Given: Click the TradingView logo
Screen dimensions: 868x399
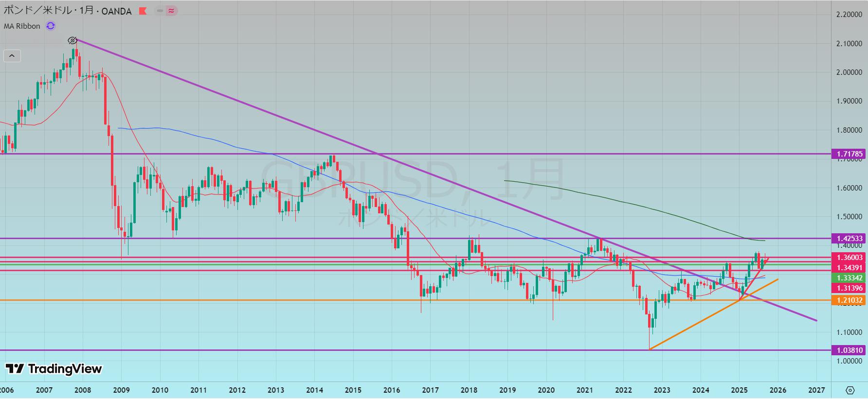Looking at the screenshot, I should coord(54,369).
